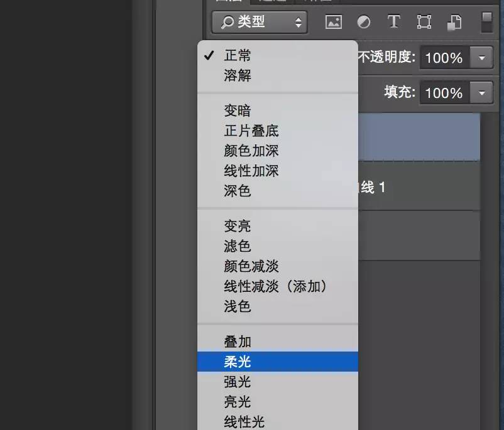Filter for shape layers icon
504x430 pixels.
(x=424, y=23)
